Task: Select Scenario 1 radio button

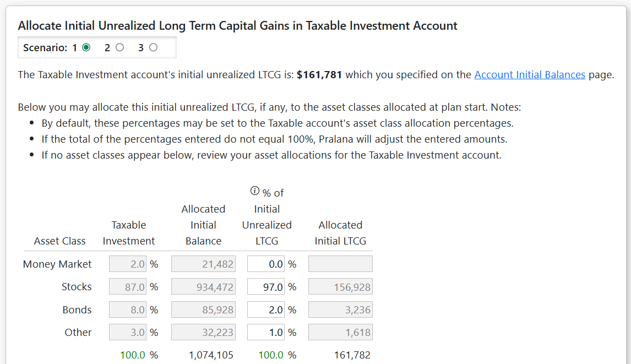Action: point(86,48)
